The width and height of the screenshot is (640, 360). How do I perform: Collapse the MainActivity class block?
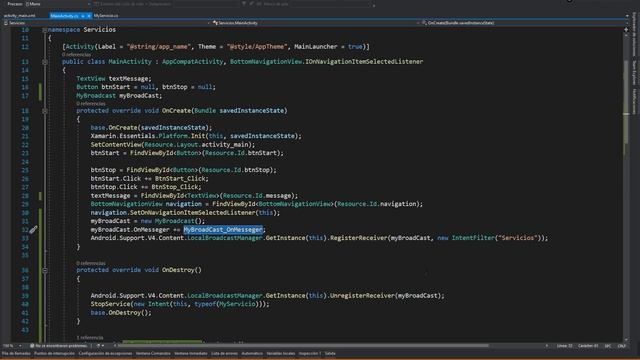(x=44, y=62)
